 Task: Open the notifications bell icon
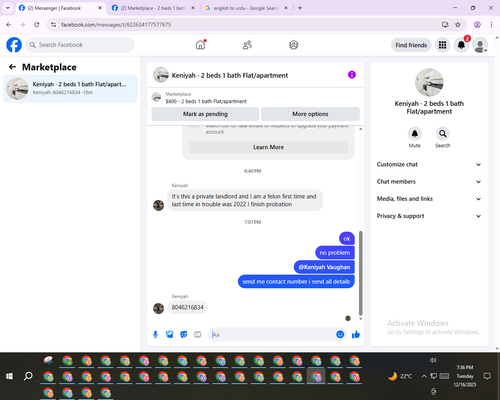(x=461, y=45)
